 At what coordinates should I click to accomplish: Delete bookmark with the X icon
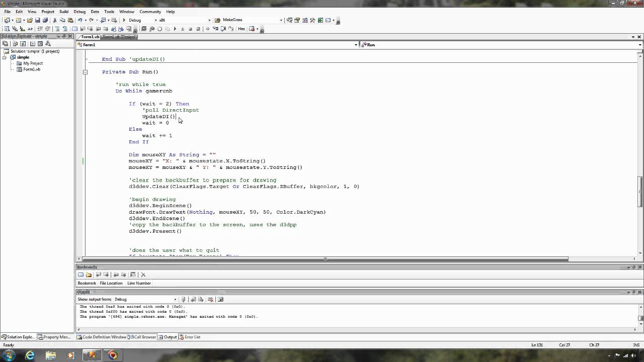pyautogui.click(x=143, y=275)
